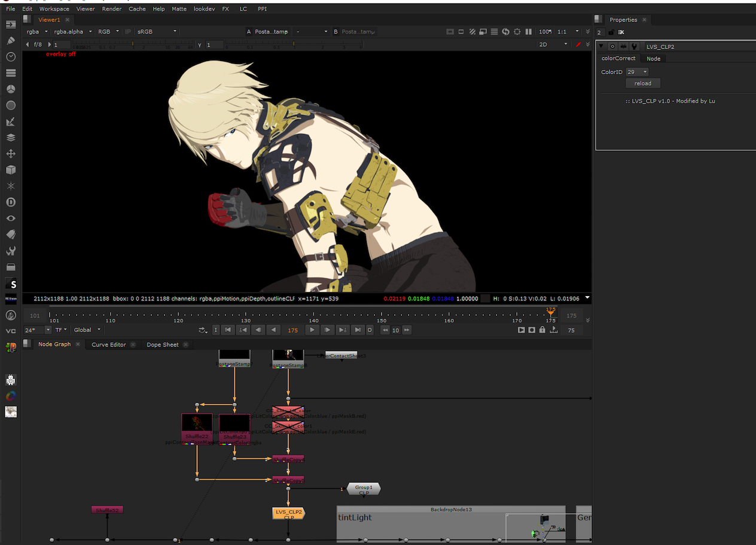The height and width of the screenshot is (545, 756).
Task: Open the Filter nodes circle icon
Action: tap(11, 105)
